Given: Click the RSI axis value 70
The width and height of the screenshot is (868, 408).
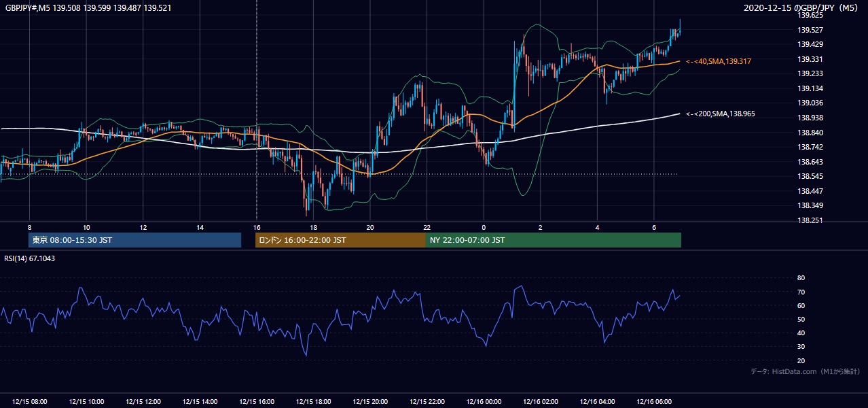Looking at the screenshot, I should click(x=801, y=292).
